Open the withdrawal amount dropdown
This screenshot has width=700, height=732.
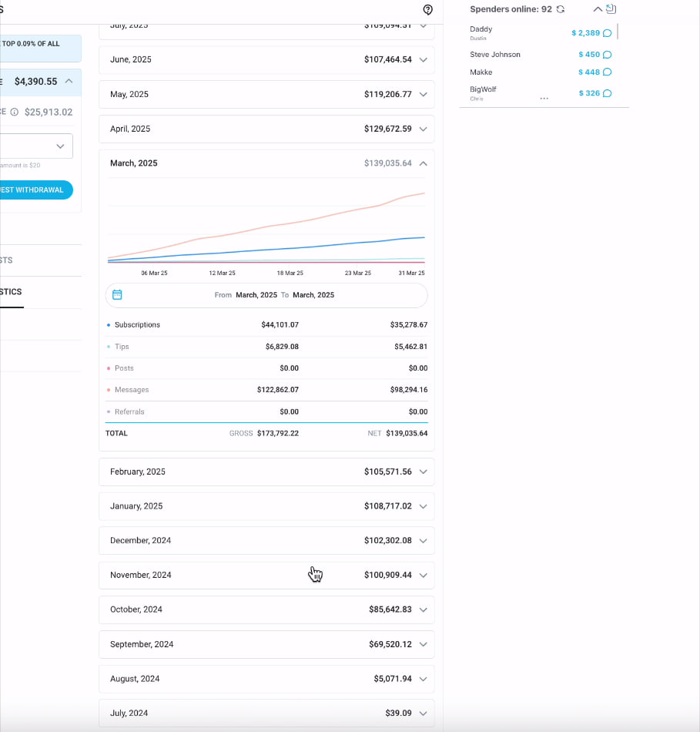[60, 146]
